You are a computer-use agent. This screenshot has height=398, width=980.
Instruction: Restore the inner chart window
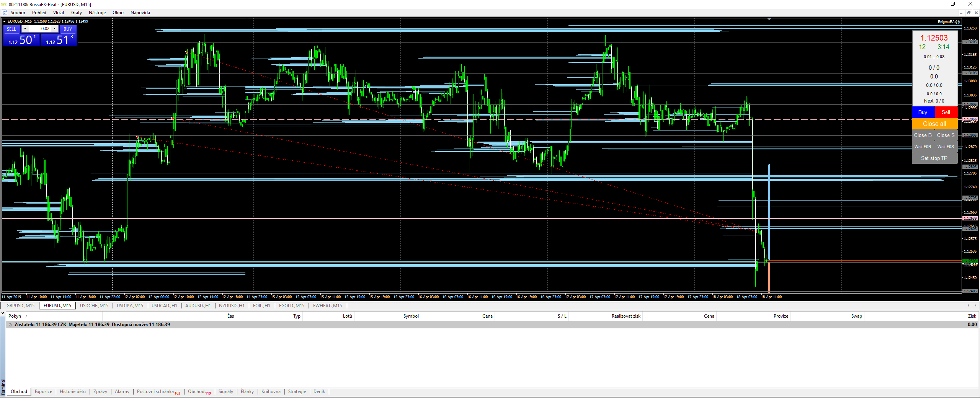[x=969, y=13]
